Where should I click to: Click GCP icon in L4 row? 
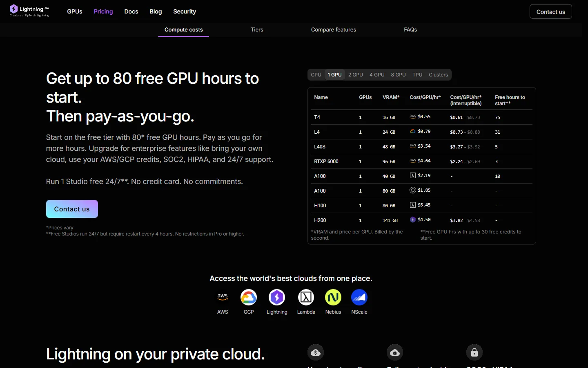click(x=413, y=131)
